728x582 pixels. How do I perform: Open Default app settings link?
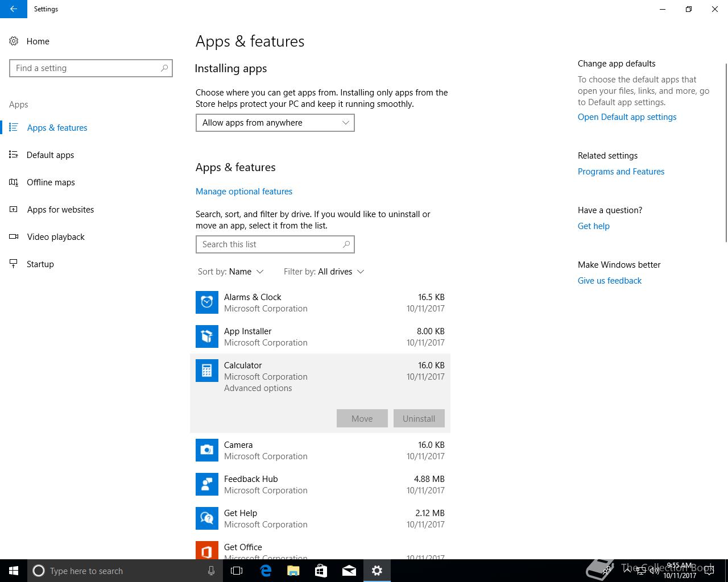627,117
